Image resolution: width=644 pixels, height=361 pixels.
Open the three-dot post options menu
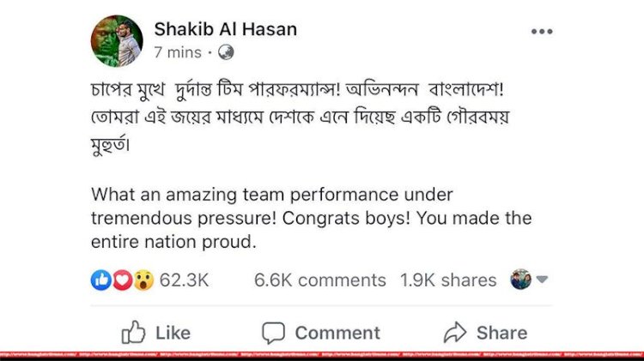pyautogui.click(x=542, y=32)
